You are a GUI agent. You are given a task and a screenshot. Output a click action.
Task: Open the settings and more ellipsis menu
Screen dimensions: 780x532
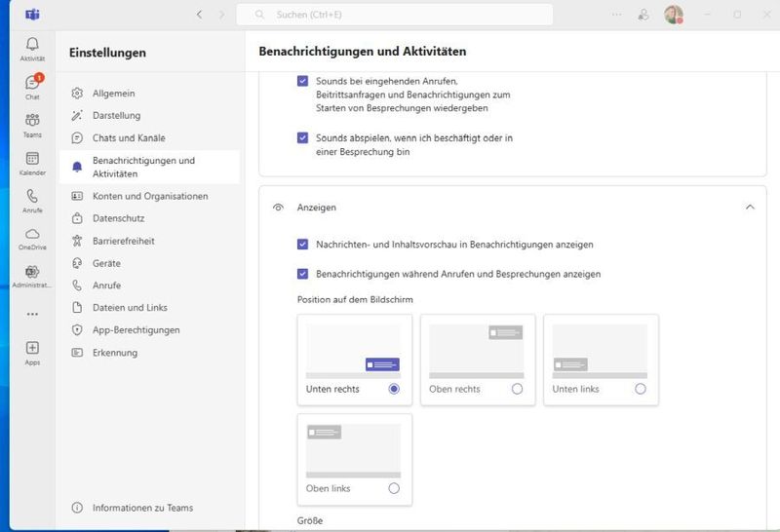point(615,15)
